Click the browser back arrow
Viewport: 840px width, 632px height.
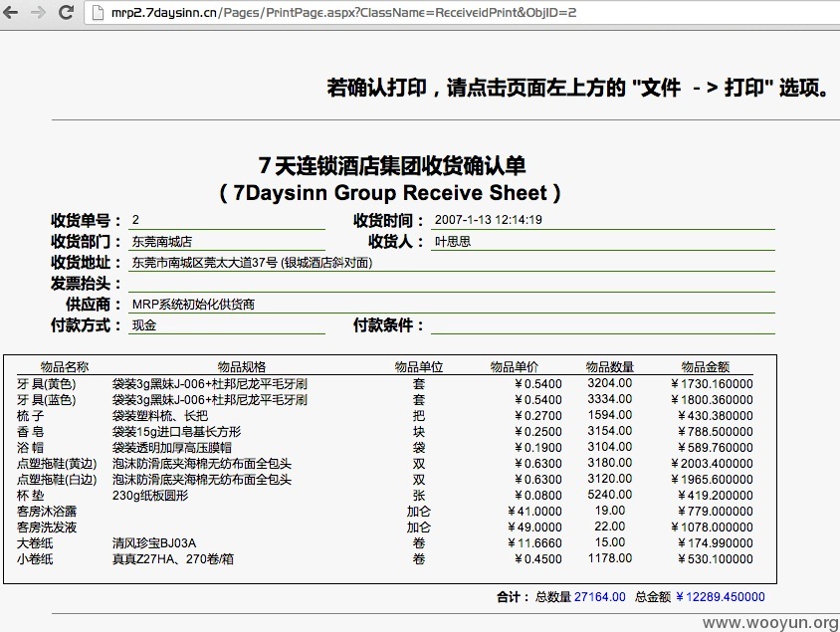[x=12, y=12]
